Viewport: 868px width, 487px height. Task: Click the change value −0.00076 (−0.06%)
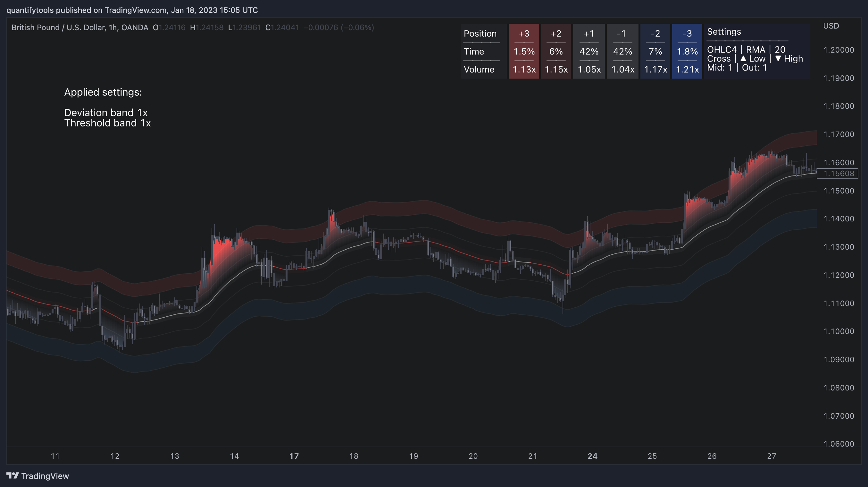pos(338,27)
